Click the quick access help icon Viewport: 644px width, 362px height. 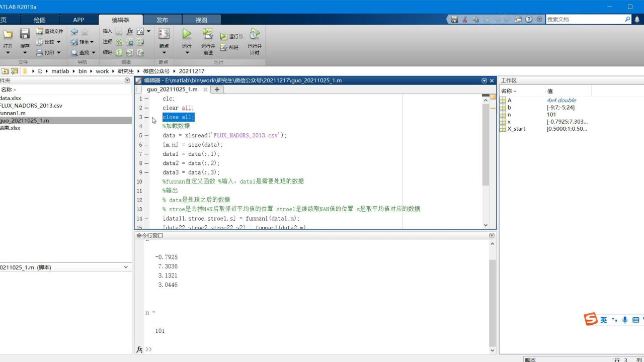[529, 19]
